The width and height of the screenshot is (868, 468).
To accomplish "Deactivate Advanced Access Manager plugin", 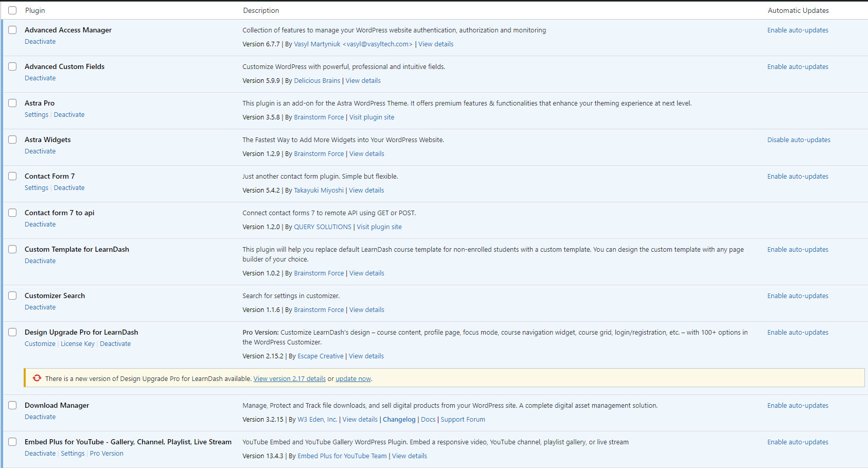I will [x=40, y=42].
